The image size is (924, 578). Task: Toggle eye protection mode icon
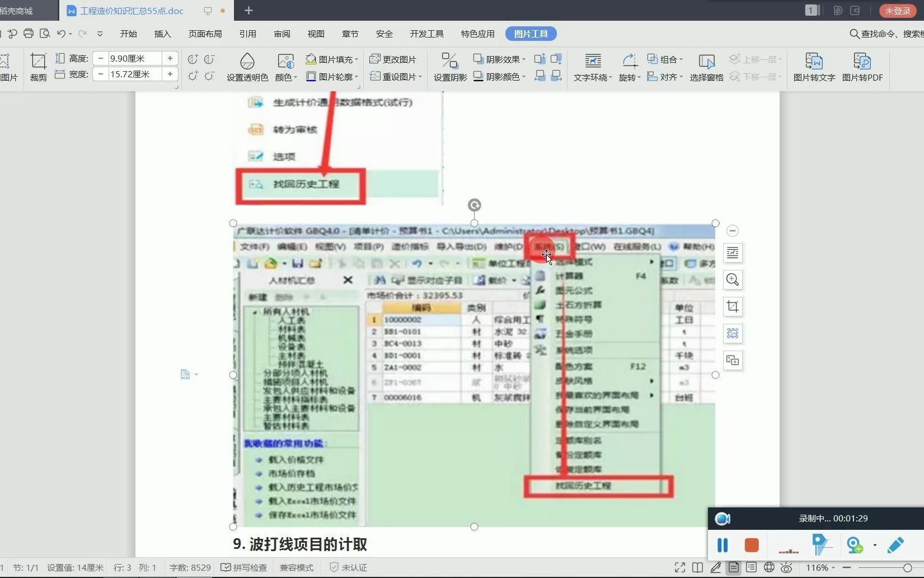(786, 567)
